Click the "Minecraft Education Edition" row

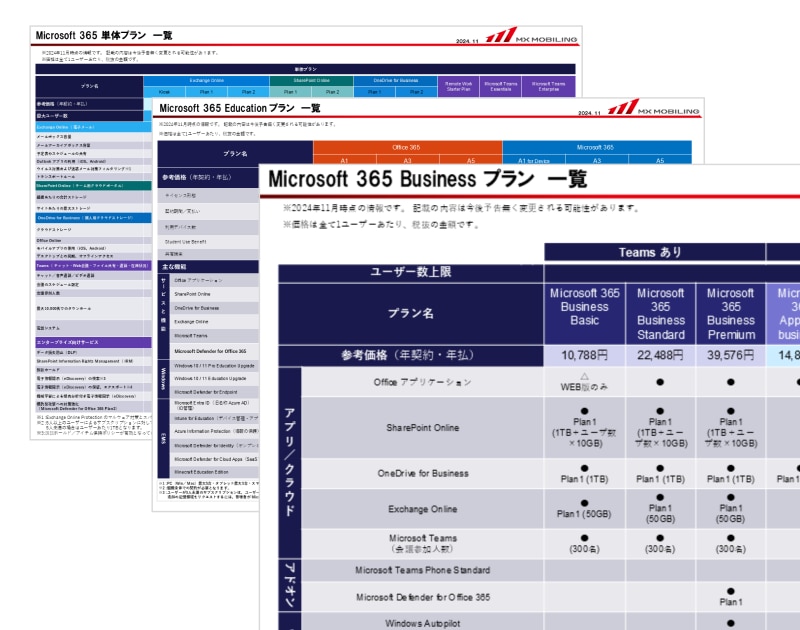214,472
